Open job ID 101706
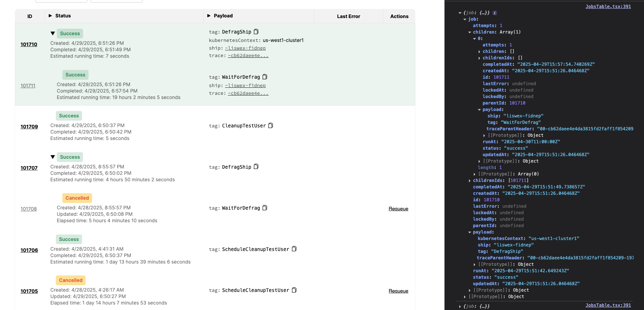Screen dimensions: 644x310 tap(29, 250)
